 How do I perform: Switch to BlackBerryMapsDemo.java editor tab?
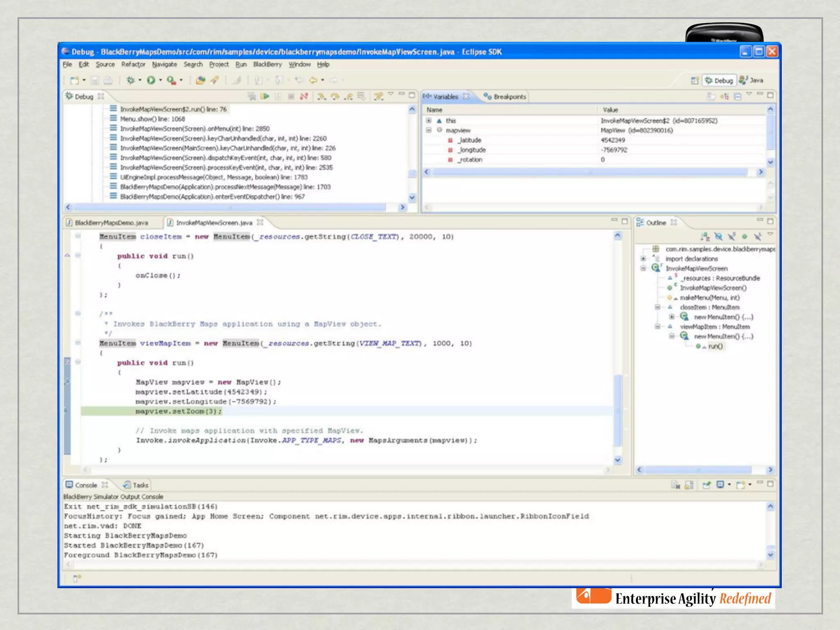[107, 223]
